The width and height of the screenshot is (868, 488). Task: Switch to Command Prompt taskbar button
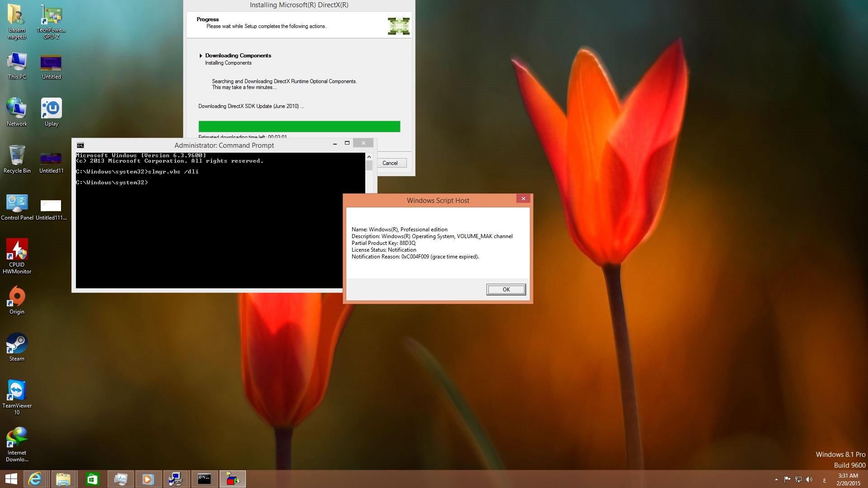pos(204,479)
